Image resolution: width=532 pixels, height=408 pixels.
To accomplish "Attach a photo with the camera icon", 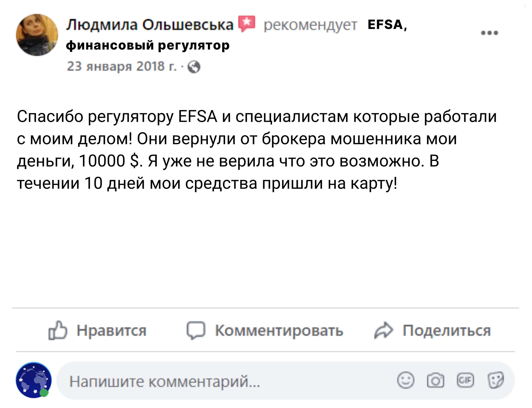I will coord(436,380).
